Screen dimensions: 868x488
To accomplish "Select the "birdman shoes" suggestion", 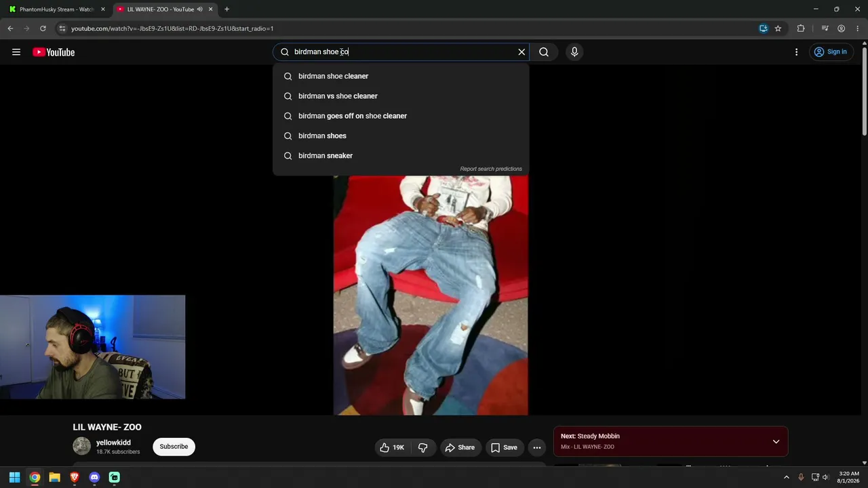I will (401, 136).
